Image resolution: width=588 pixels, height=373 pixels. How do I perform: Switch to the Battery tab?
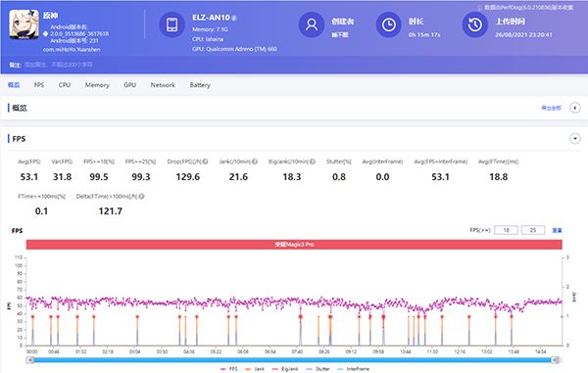pos(200,85)
